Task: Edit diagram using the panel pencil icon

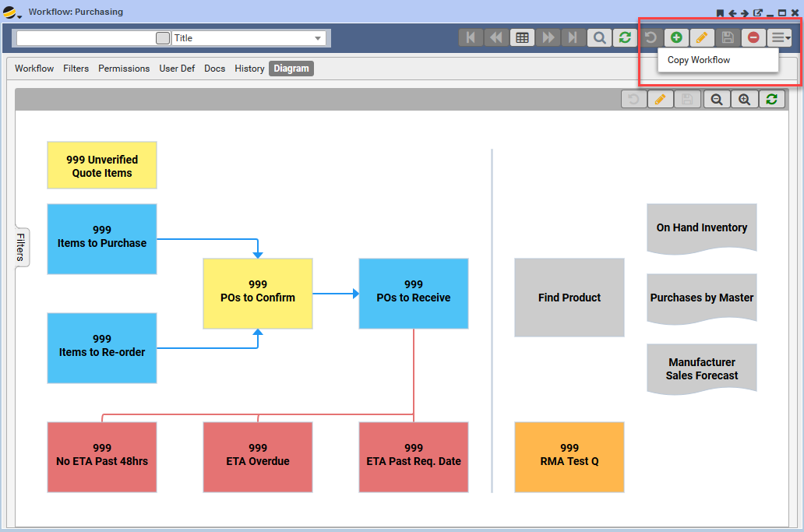Action: click(661, 99)
